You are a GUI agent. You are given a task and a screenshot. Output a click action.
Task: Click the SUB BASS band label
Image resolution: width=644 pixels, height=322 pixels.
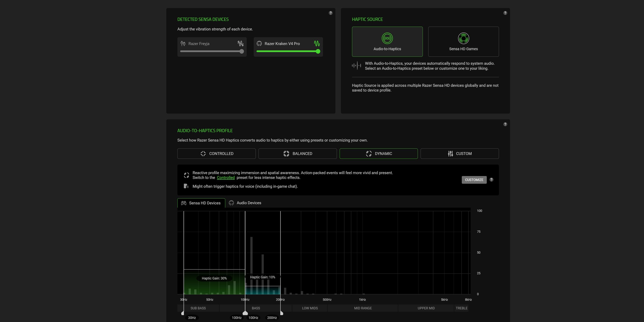198,308
